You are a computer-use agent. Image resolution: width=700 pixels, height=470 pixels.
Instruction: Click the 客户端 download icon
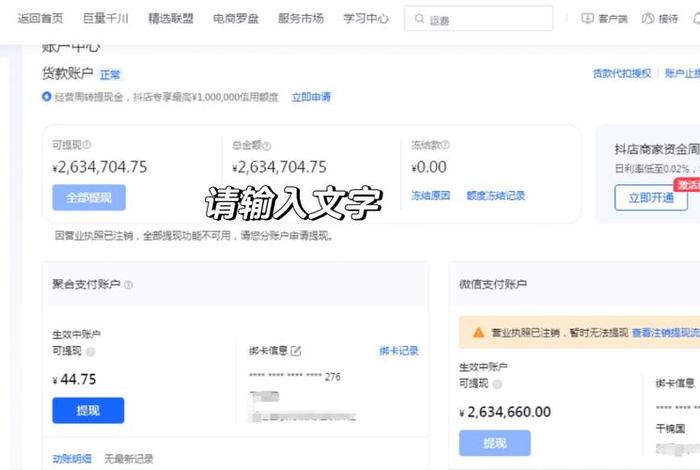point(587,18)
